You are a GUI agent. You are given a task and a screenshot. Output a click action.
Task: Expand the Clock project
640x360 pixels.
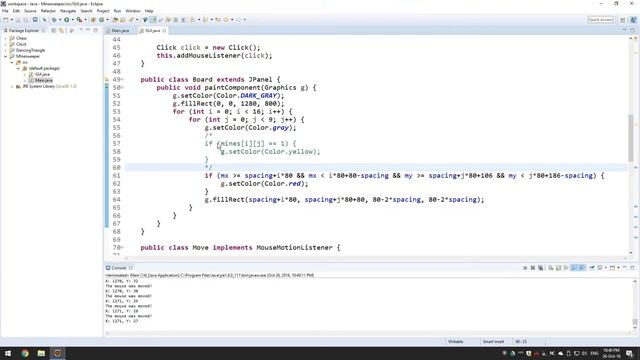6,44
